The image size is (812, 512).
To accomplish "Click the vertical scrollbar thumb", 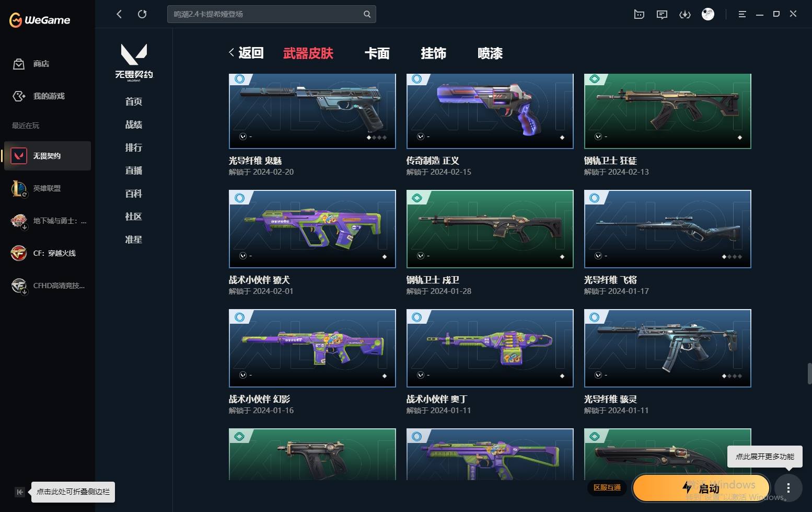I will coord(809,373).
